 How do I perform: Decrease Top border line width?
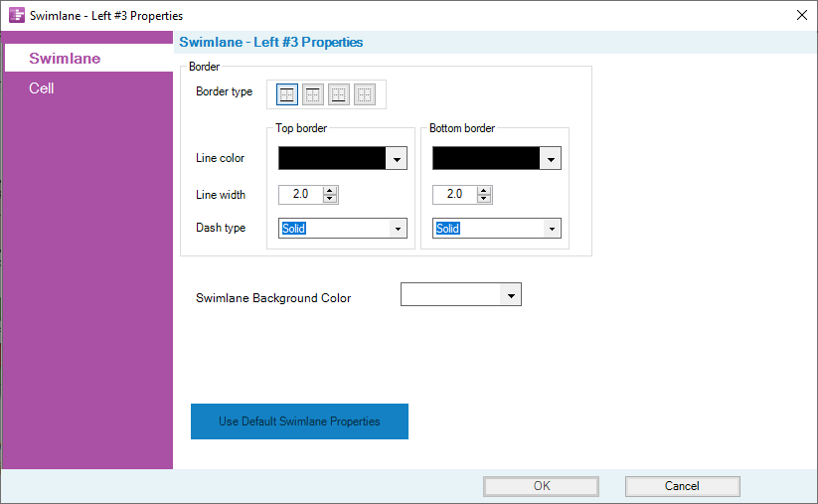coord(330,199)
